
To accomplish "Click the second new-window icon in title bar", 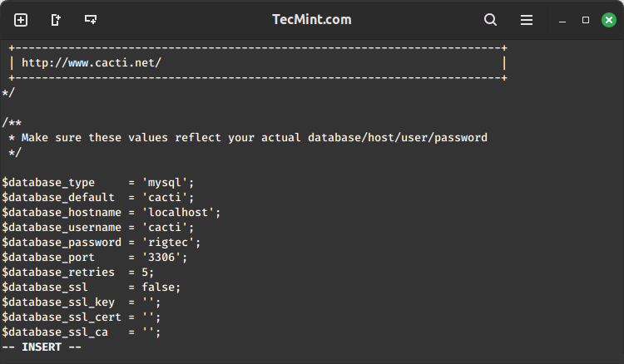I will pos(56,20).
